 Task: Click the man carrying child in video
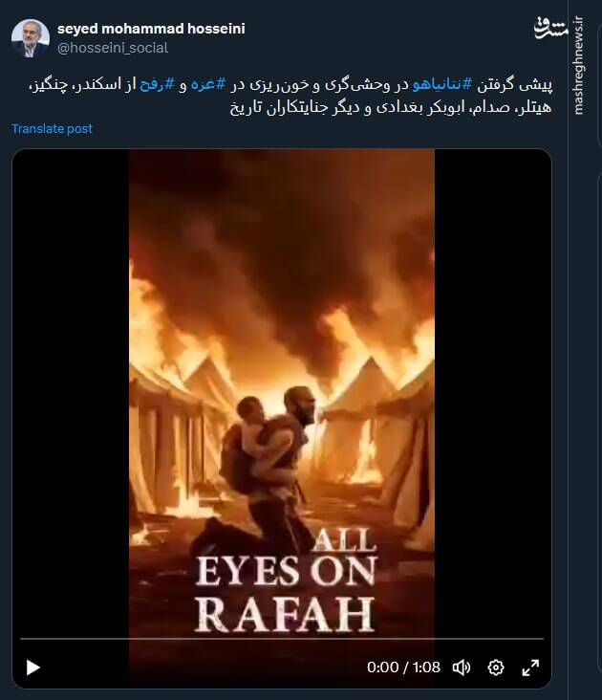268,465
